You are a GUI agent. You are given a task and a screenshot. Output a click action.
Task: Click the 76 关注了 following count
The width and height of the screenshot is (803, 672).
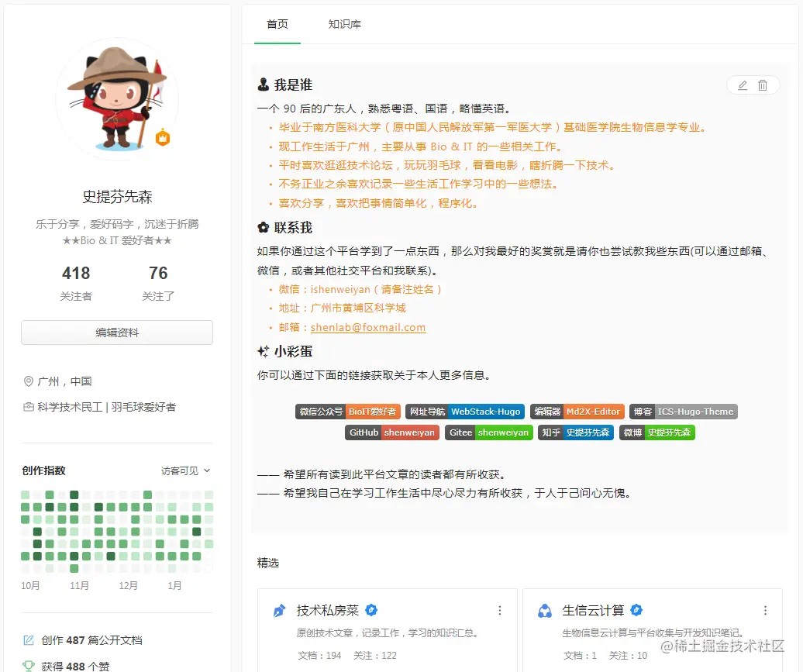[x=158, y=283]
